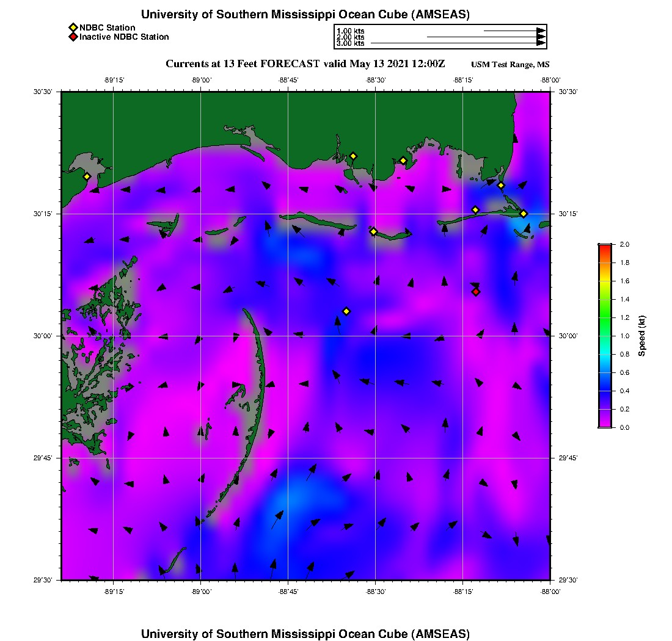Click the "Inactive NDBC Station" legend text
Screen dimensions: 672x641
click(x=124, y=37)
